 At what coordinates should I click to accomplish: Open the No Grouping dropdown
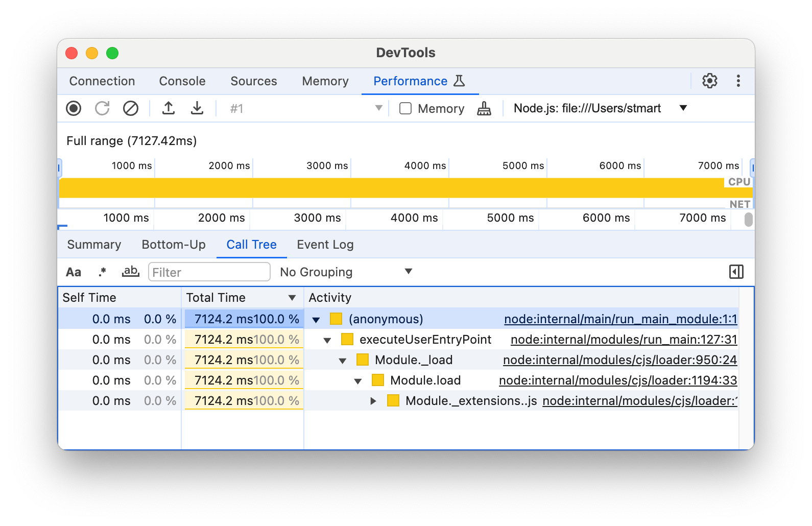(x=346, y=272)
